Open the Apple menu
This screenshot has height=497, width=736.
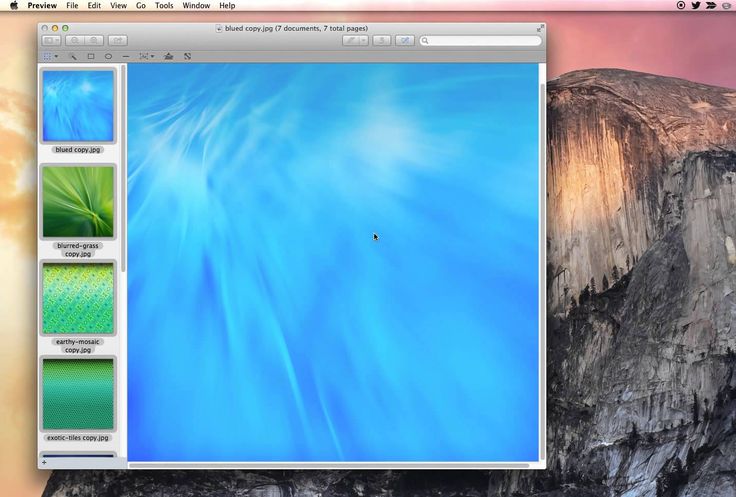tap(14, 6)
